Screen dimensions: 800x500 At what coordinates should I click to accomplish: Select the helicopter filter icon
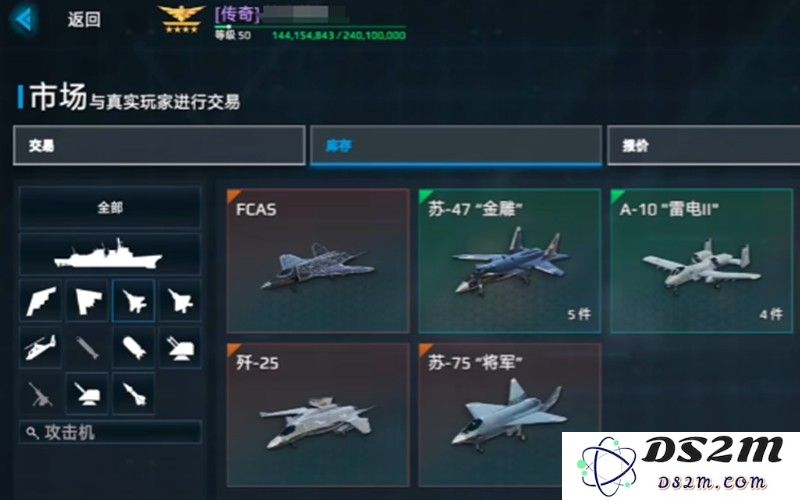(40, 347)
